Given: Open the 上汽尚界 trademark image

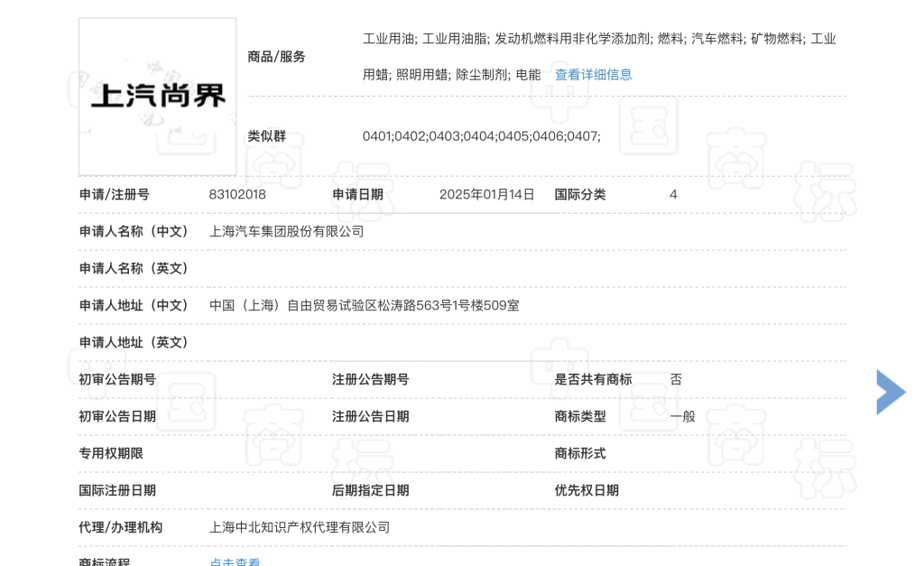Looking at the screenshot, I should click(158, 97).
